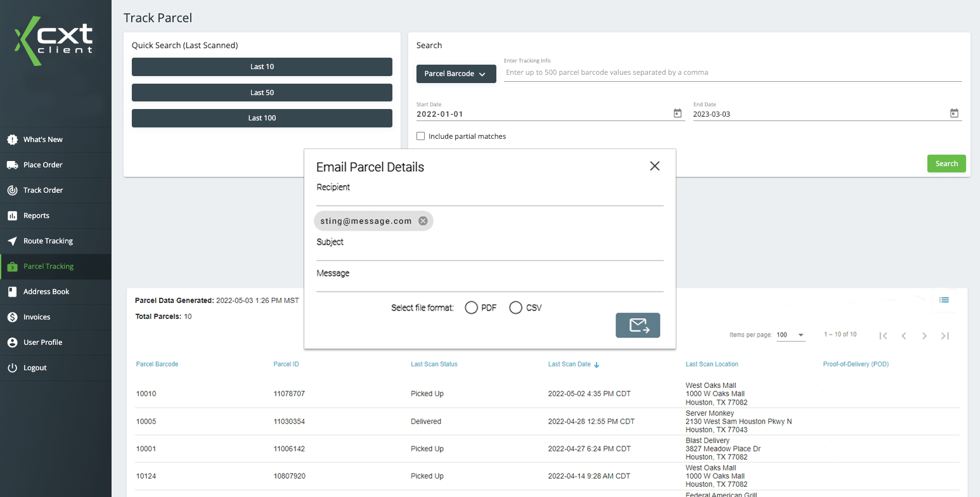Enable the Include partial matches checkbox
Viewport: 980px width, 497px height.
420,136
